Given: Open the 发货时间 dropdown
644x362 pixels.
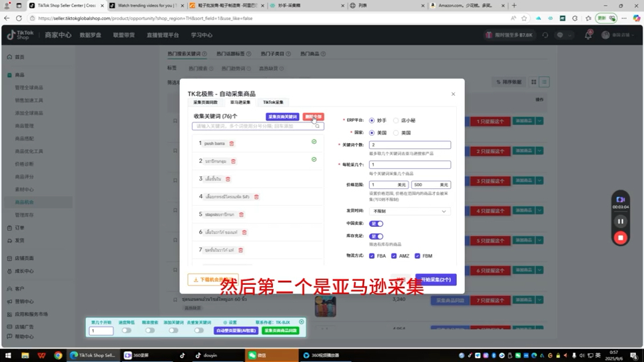Looking at the screenshot, I should coord(410,212).
